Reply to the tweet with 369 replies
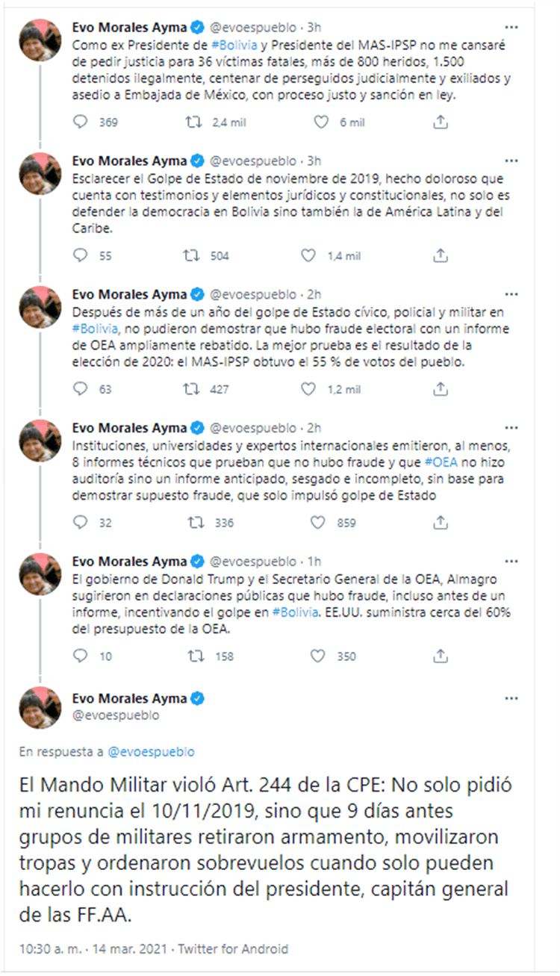This screenshot has width=560, height=976. [x=81, y=122]
